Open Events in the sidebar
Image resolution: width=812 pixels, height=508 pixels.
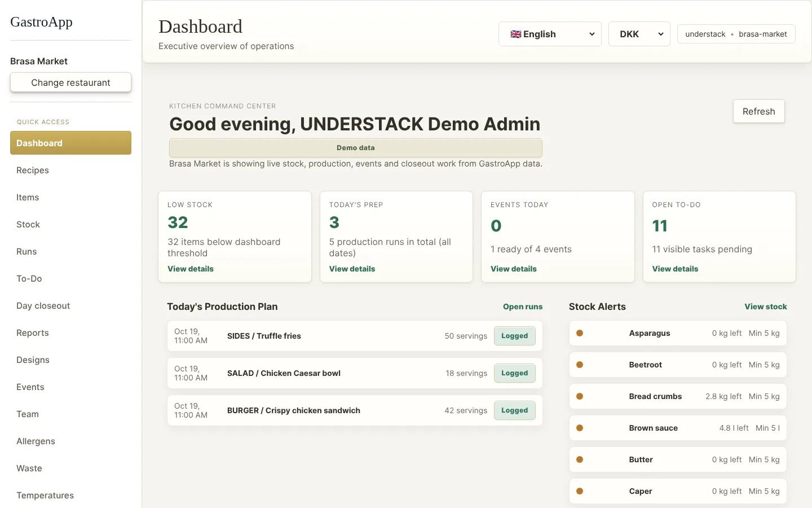[70, 387]
